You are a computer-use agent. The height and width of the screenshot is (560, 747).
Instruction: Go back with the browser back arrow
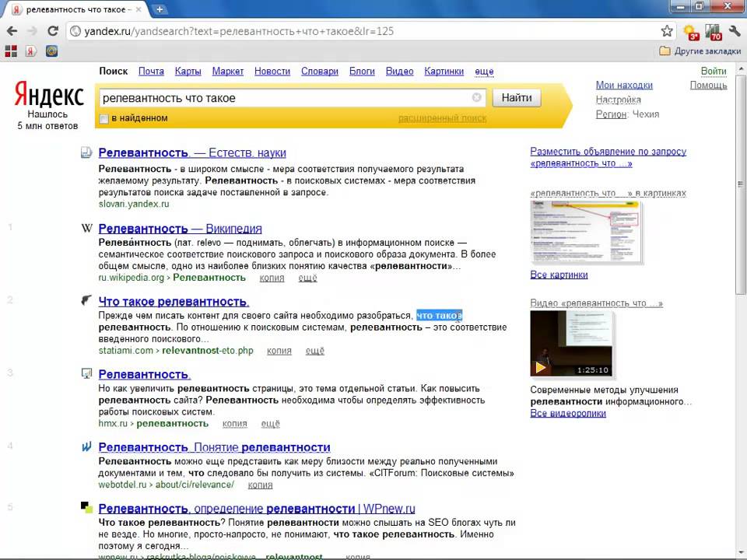point(12,31)
